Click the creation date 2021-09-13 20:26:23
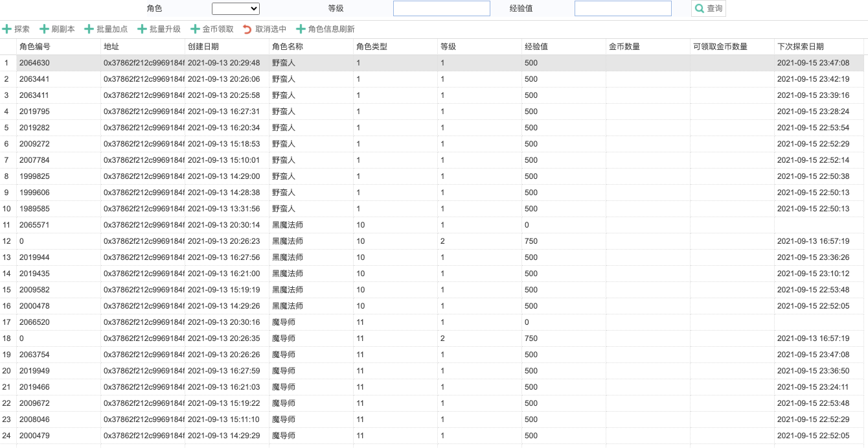Screen dimensions: 868x448 click(x=224, y=241)
